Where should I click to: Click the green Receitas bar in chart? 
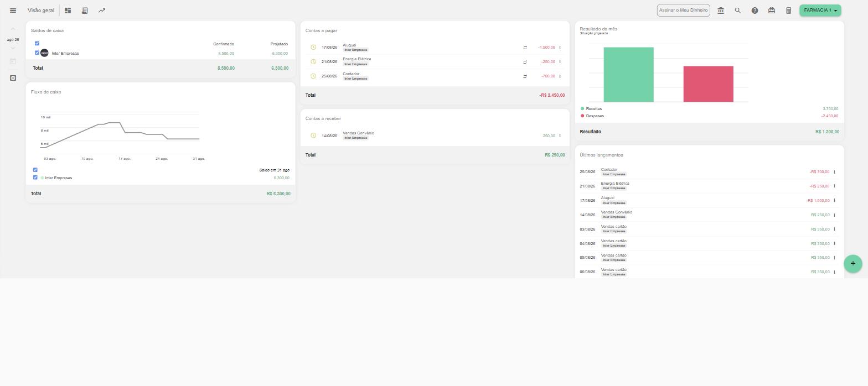tap(628, 75)
